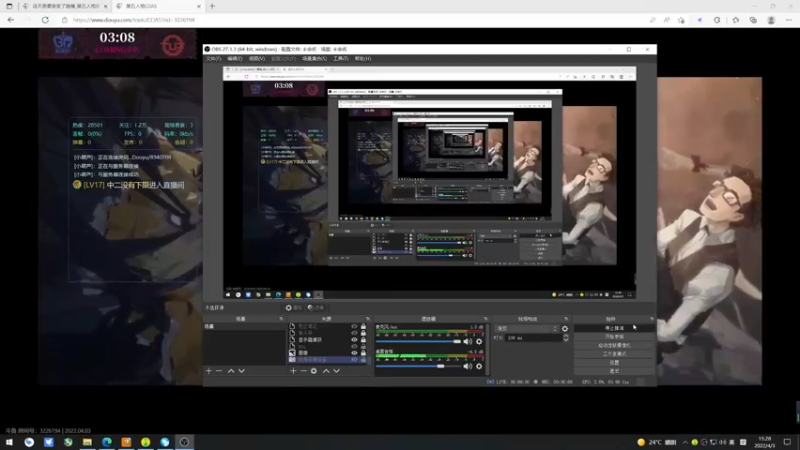Move the selected source up in the list
Image resolution: width=800 pixels, height=450 pixels.
[326, 371]
